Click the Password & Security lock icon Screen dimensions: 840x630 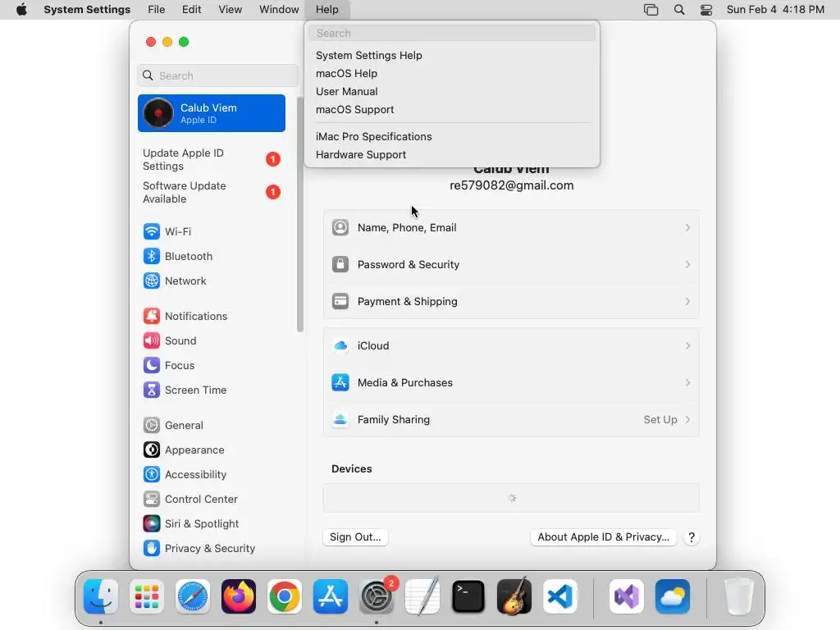(340, 265)
